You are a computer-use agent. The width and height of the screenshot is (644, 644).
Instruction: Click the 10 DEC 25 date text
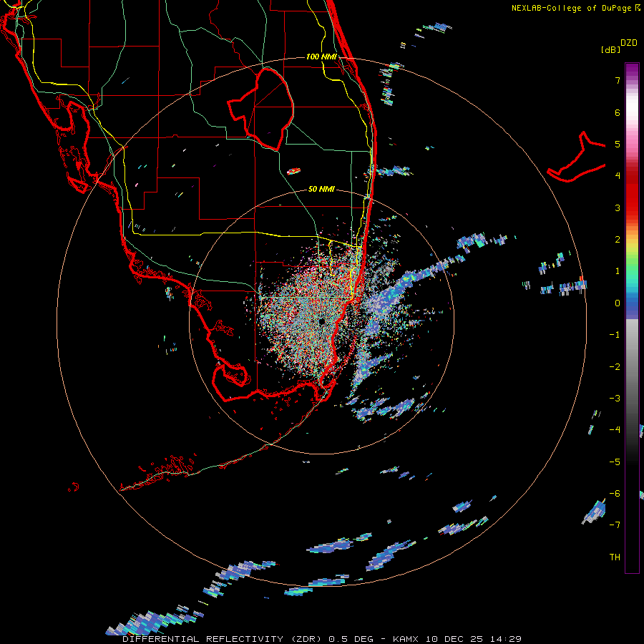coord(456,639)
